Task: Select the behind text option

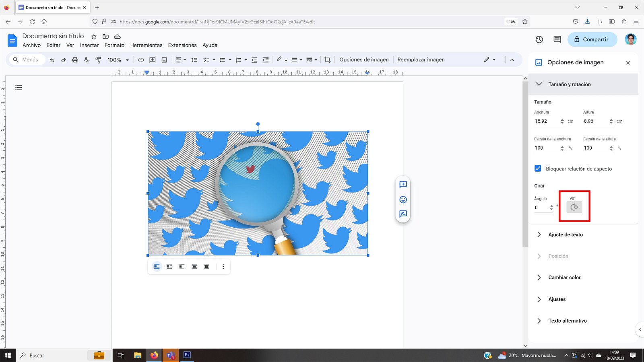Action: pyautogui.click(x=194, y=267)
